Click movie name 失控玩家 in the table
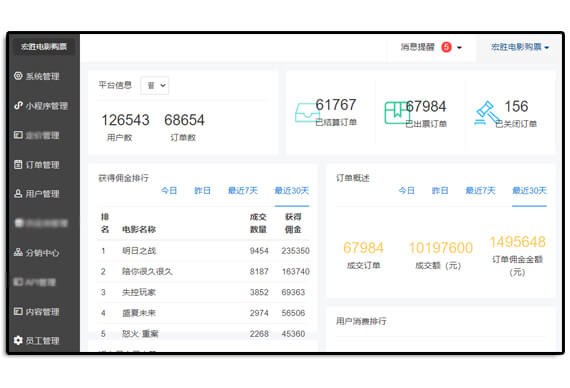 click(x=139, y=292)
